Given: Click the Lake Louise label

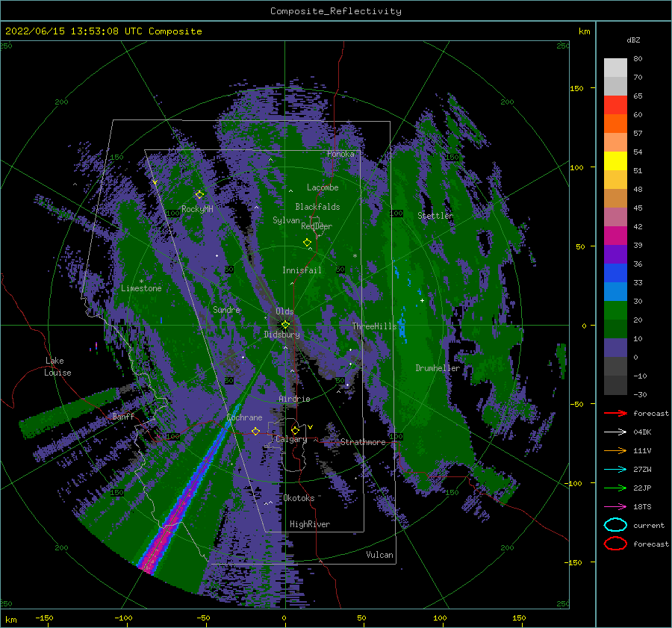Looking at the screenshot, I should (57, 367).
